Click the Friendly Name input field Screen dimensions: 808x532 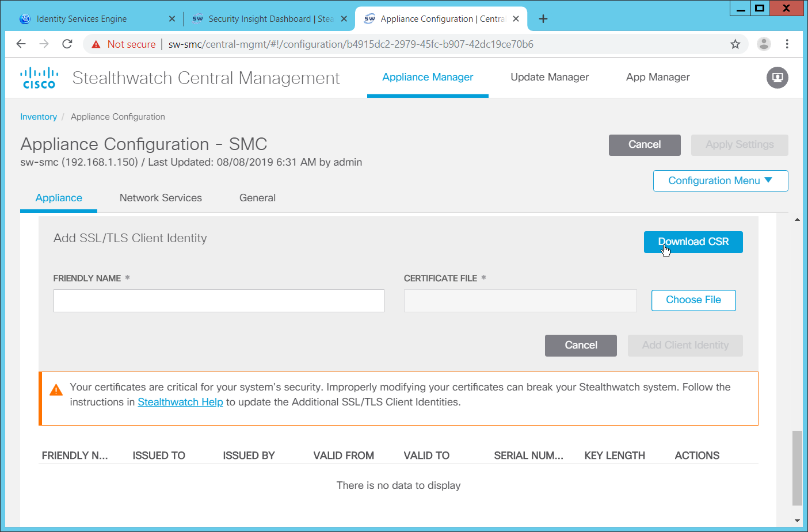(x=219, y=301)
